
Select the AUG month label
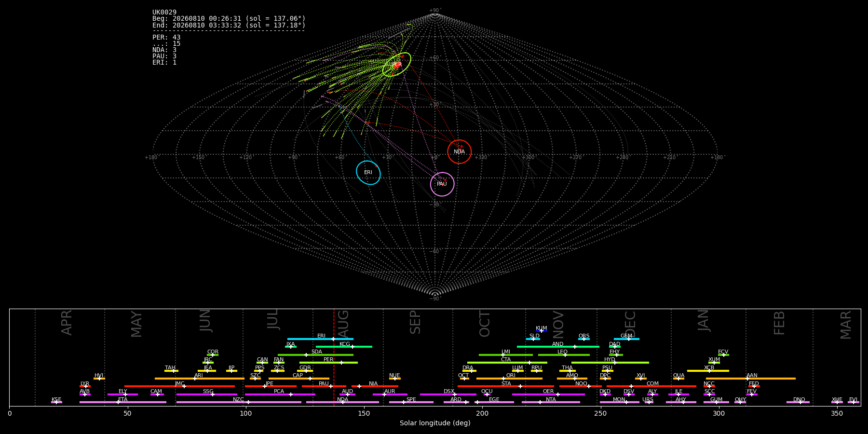[x=343, y=322]
